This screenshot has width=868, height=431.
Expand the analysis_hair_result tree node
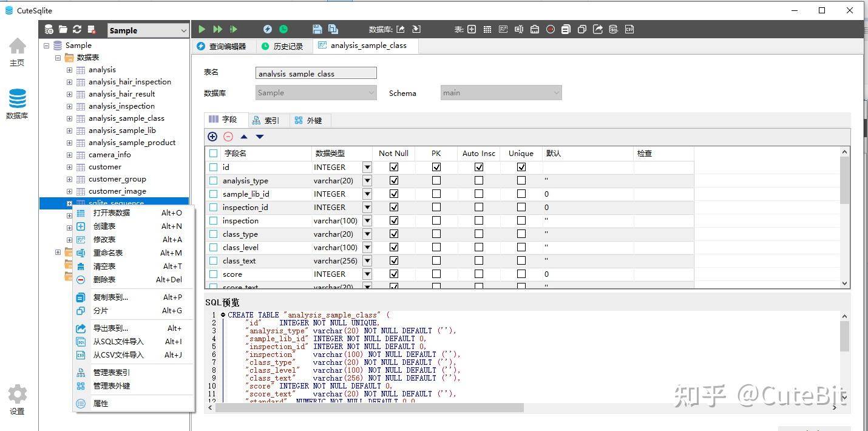[x=69, y=94]
